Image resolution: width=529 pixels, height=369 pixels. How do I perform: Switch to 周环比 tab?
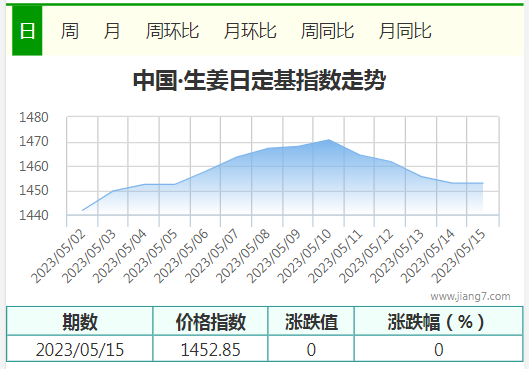click(x=172, y=31)
